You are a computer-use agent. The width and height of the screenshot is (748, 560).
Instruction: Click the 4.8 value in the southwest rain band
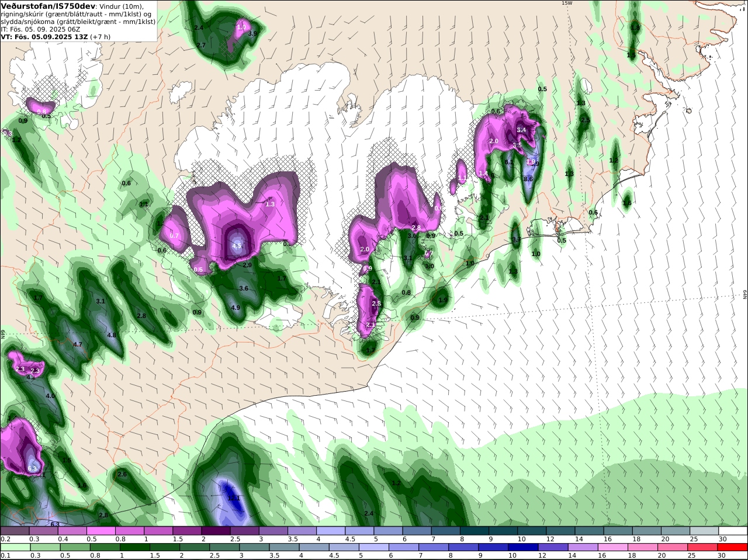click(112, 336)
